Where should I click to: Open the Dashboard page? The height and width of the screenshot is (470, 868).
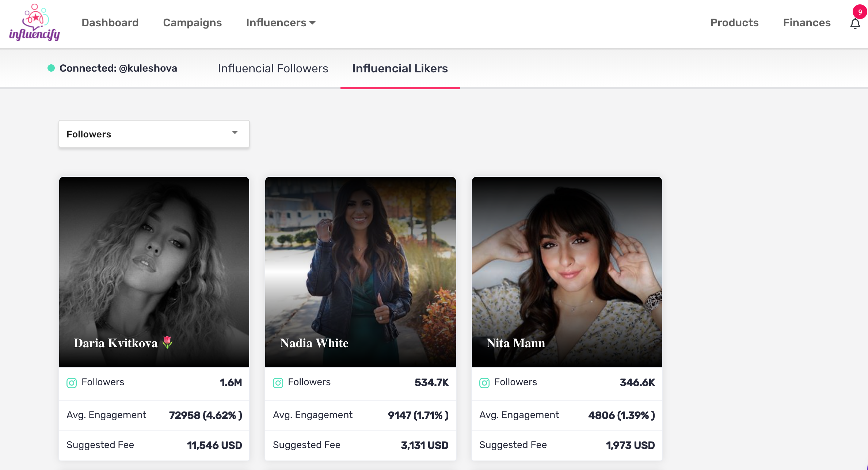click(110, 23)
